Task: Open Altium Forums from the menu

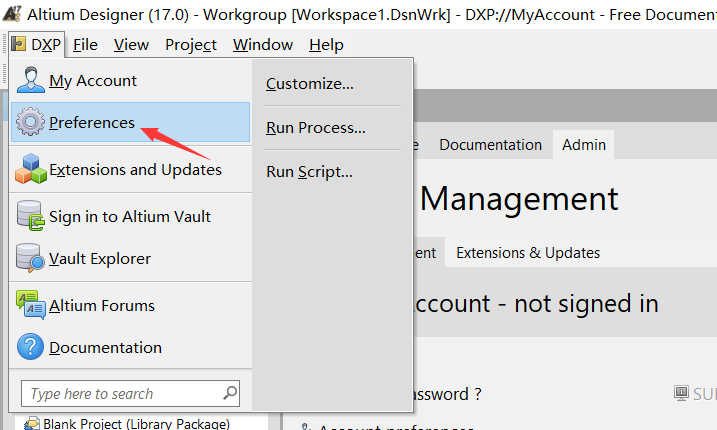Action: tap(130, 305)
